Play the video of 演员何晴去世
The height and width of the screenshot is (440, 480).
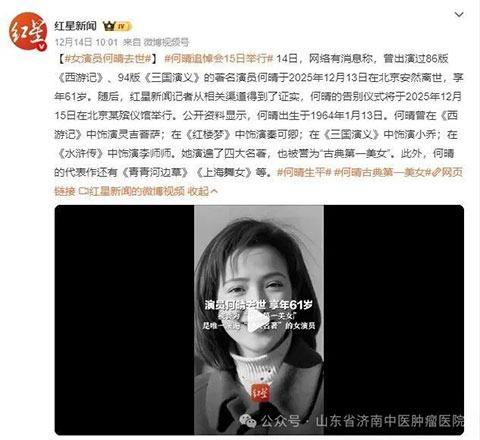point(259,320)
